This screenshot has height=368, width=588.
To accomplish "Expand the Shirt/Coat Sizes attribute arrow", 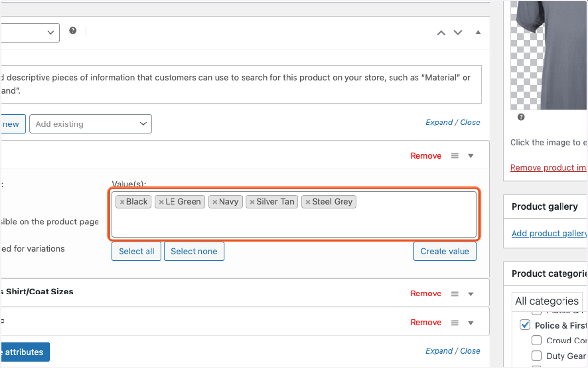I will tap(471, 294).
